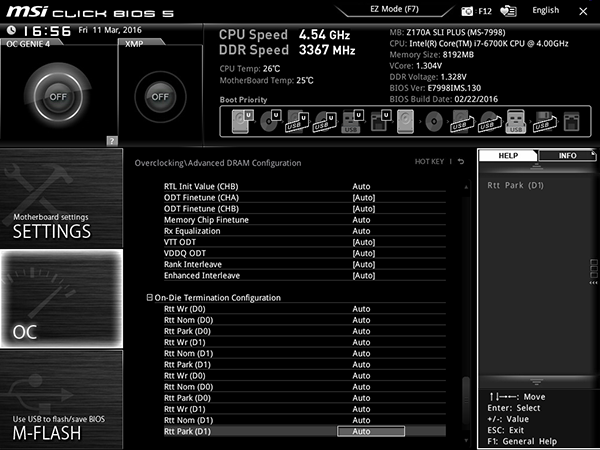Open favorites via heart icon
Viewport: 600px width, 450px height.
click(508, 11)
